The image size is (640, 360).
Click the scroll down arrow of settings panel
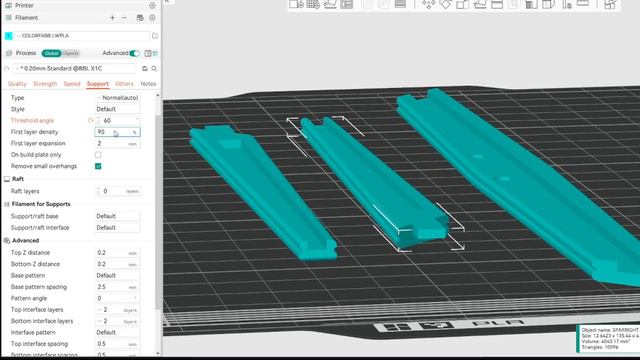pyautogui.click(x=158, y=353)
